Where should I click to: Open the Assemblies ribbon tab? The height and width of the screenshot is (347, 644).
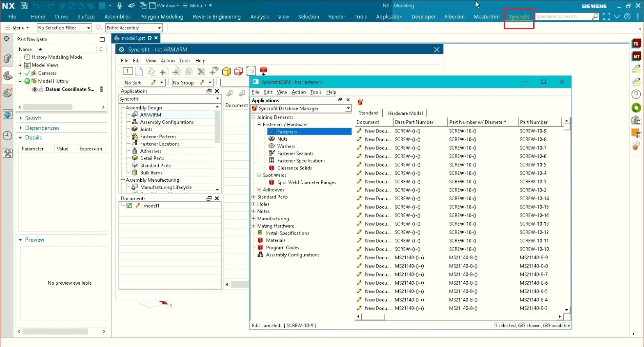click(117, 17)
